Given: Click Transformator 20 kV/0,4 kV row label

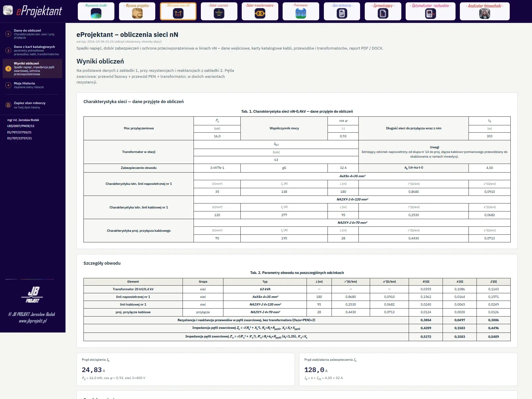Looking at the screenshot, I should click(133, 289).
